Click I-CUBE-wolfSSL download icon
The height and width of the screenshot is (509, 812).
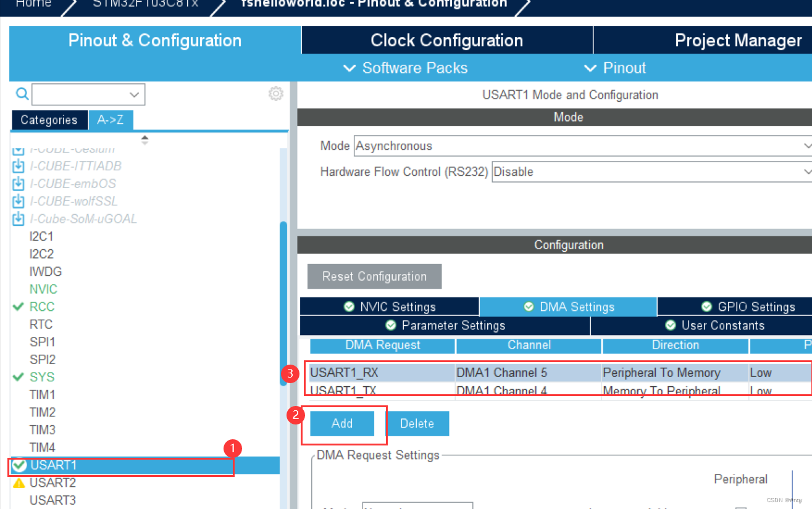[x=19, y=201]
